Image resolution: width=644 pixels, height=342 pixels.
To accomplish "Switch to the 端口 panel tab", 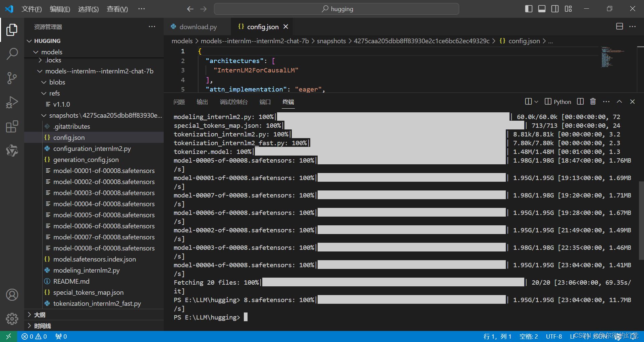I will point(265,102).
